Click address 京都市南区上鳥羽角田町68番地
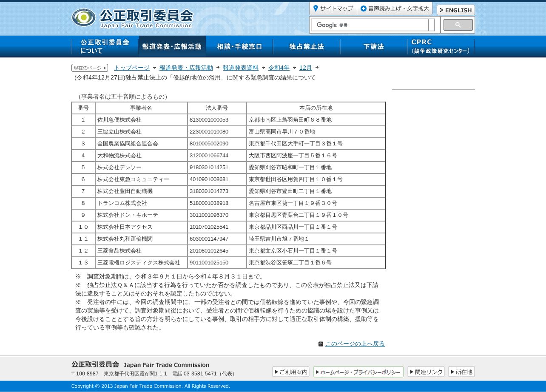The height and width of the screenshot is (392, 546). (290, 120)
